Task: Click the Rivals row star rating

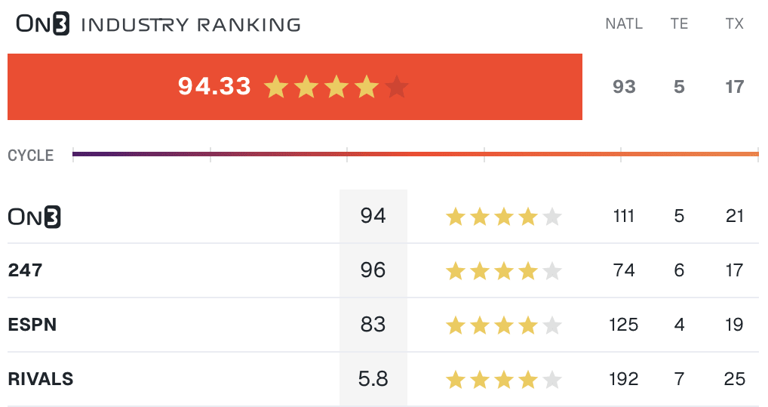Action: [x=504, y=379]
